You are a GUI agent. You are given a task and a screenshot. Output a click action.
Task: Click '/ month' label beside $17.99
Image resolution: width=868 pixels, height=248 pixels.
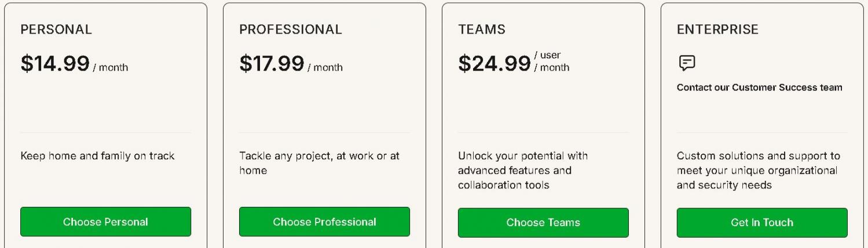pyautogui.click(x=325, y=68)
